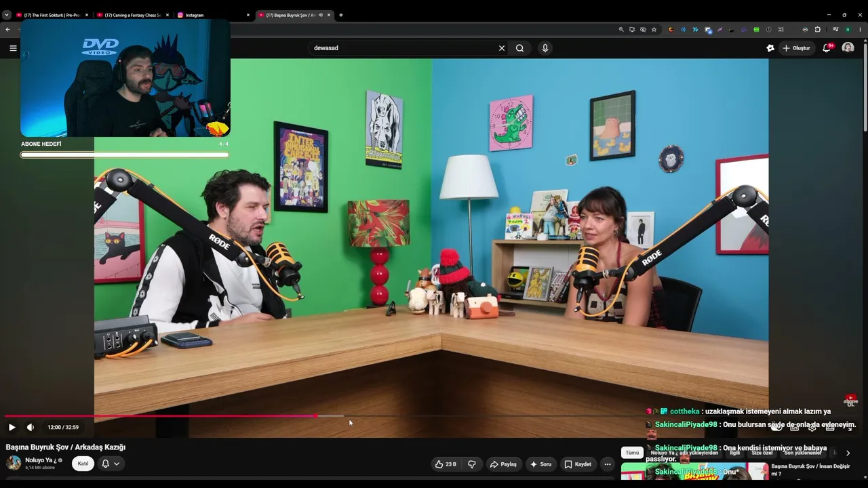The image size is (868, 488).
Task: Open the Chrome three-dot menu
Action: point(861,30)
